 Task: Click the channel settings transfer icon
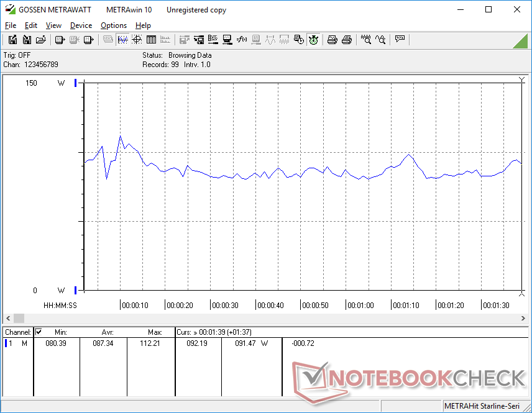click(x=199, y=40)
